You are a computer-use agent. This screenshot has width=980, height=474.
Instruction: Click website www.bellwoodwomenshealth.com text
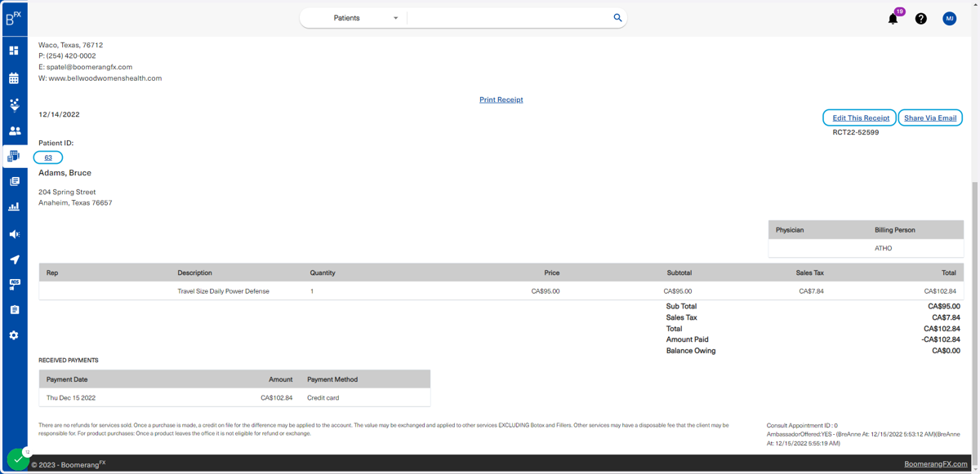pyautogui.click(x=105, y=78)
